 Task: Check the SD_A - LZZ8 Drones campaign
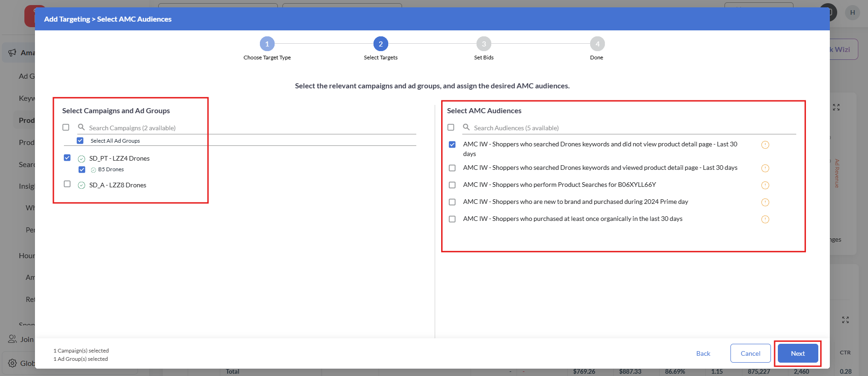click(x=67, y=184)
